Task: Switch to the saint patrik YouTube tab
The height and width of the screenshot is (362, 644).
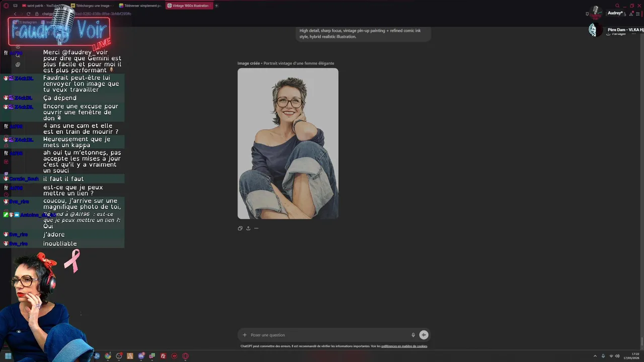Action: pyautogui.click(x=41, y=6)
